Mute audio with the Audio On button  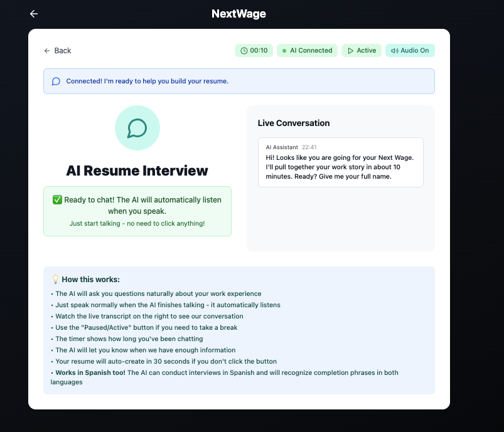(x=410, y=50)
